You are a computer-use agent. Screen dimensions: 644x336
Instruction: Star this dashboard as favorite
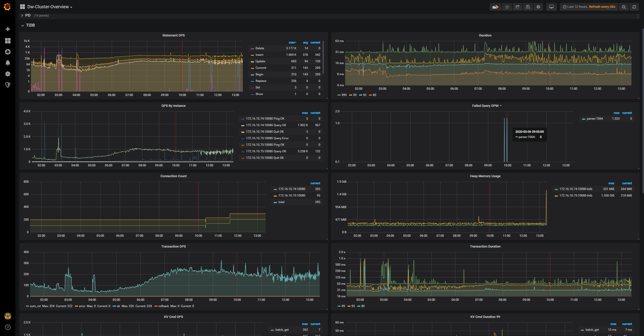(x=507, y=7)
